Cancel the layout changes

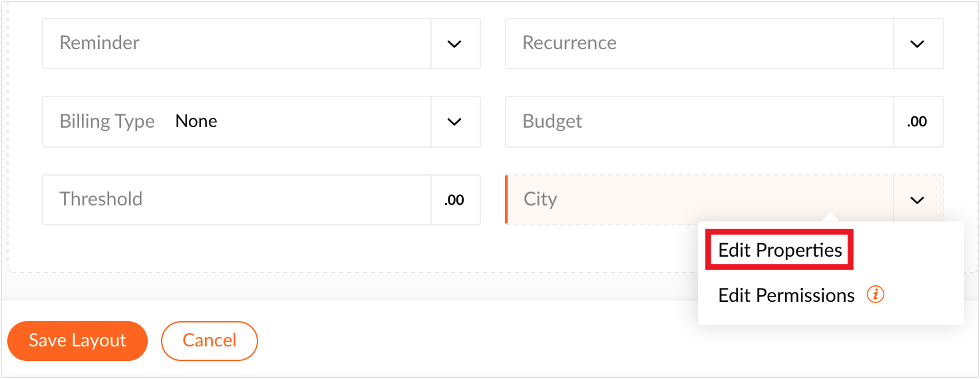(x=209, y=340)
